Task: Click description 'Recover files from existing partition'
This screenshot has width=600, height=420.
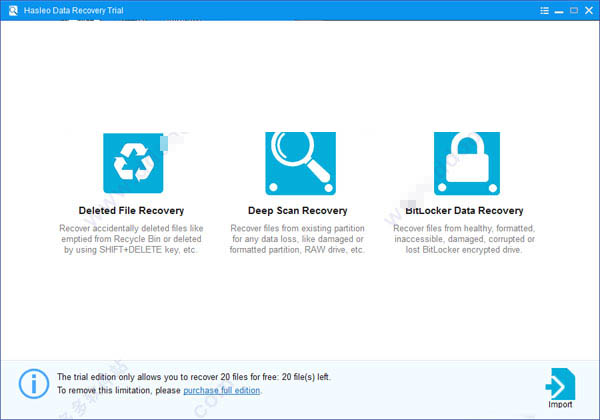Action: tap(297, 228)
